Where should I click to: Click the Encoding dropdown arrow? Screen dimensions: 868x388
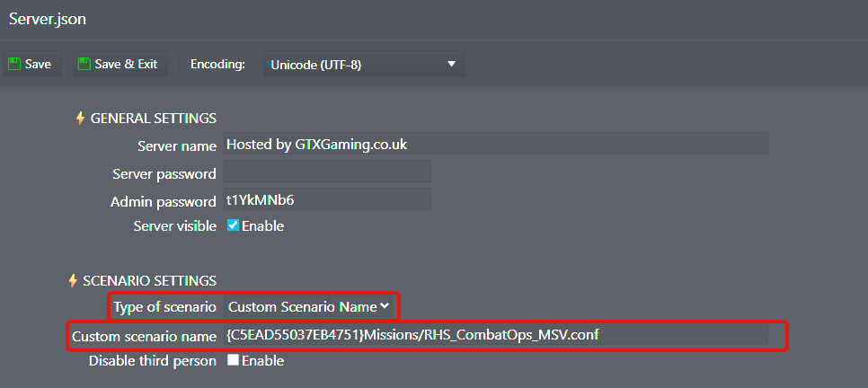coord(451,64)
